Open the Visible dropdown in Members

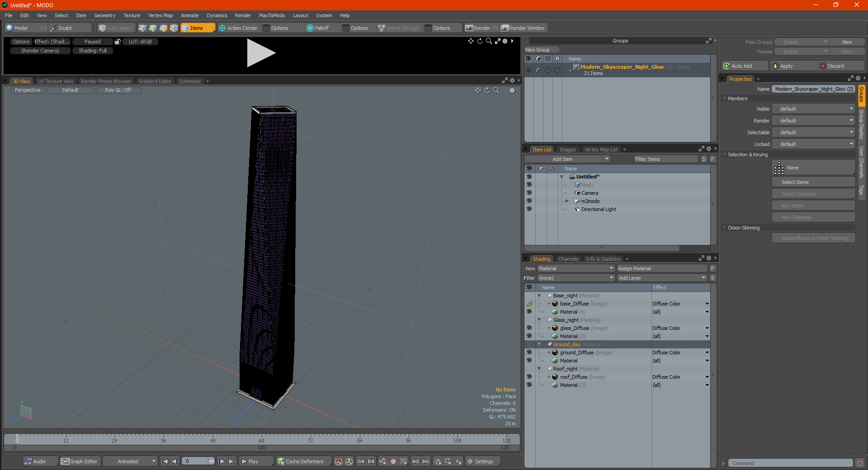(813, 109)
